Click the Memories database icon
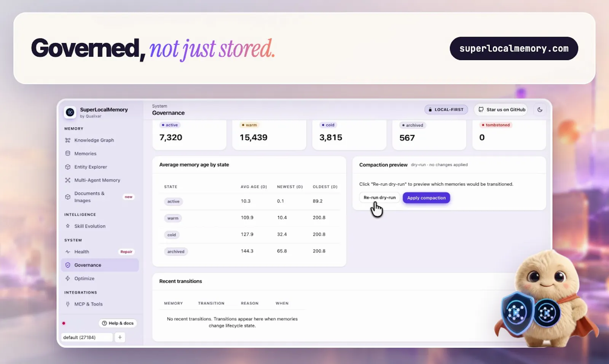 [x=68, y=154]
